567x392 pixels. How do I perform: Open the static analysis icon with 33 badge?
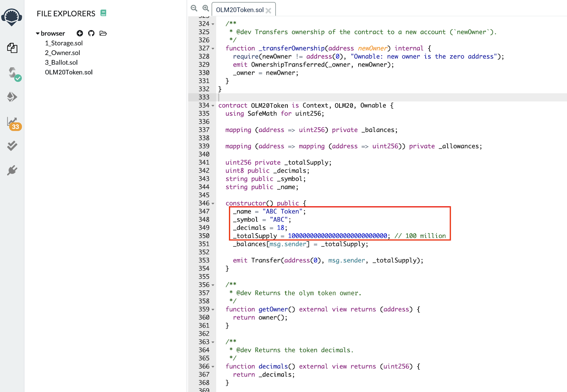pos(14,124)
